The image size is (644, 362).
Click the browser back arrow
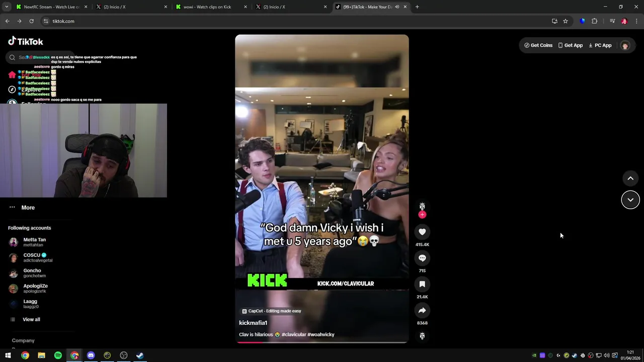[7, 21]
